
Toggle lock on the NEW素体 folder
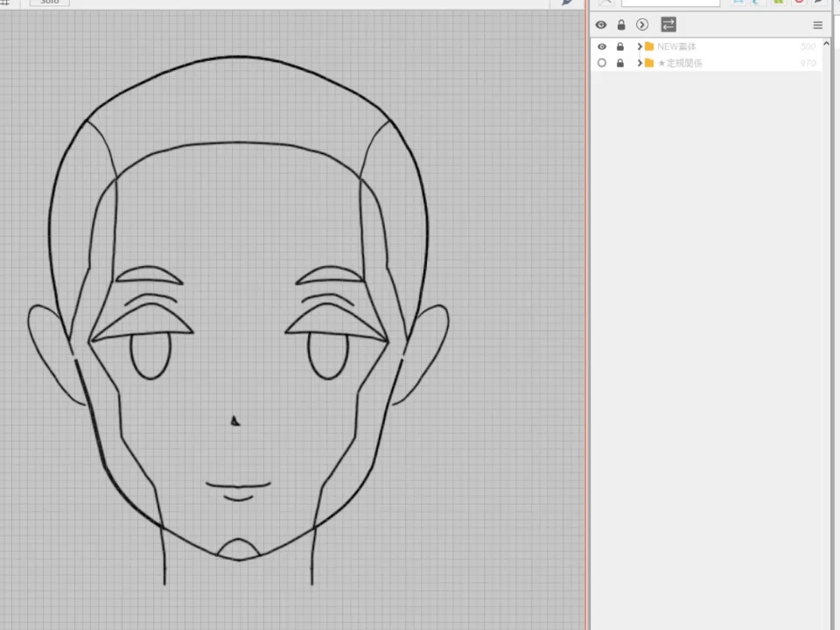(619, 46)
